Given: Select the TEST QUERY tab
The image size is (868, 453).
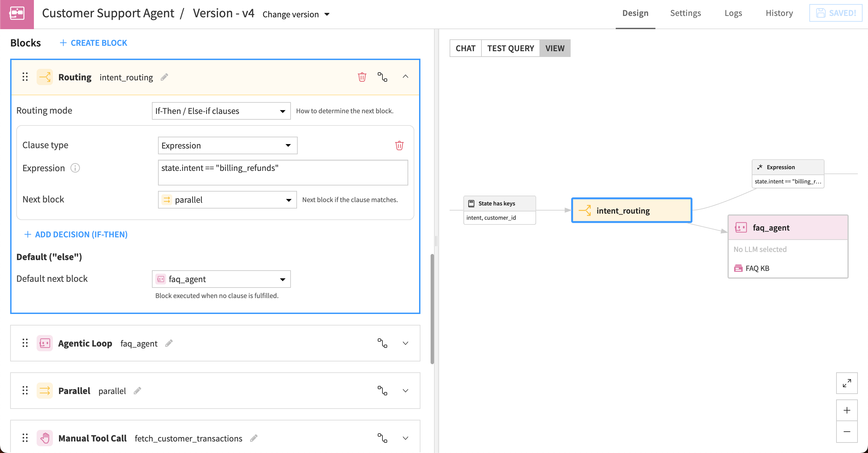Looking at the screenshot, I should pos(510,48).
